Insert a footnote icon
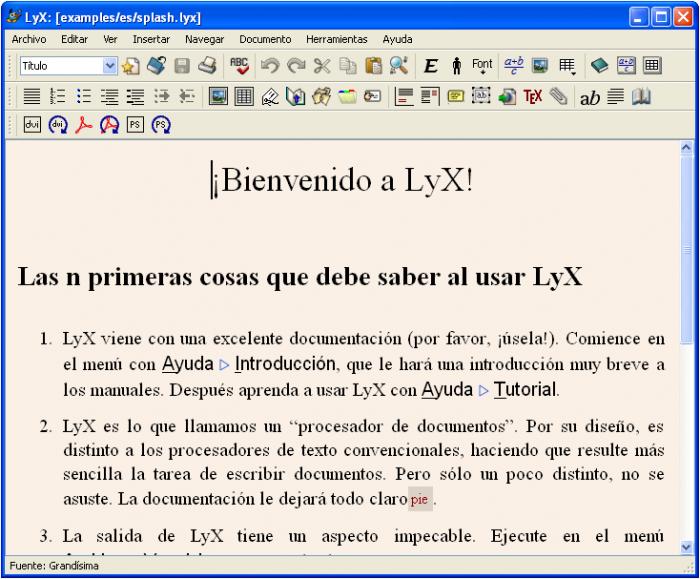The height and width of the screenshot is (579, 700). tap(404, 96)
